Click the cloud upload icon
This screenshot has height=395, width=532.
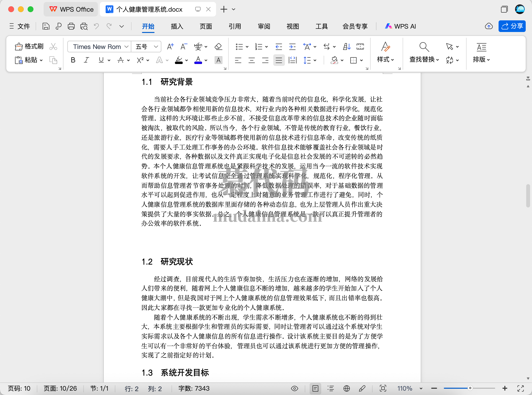(x=489, y=26)
